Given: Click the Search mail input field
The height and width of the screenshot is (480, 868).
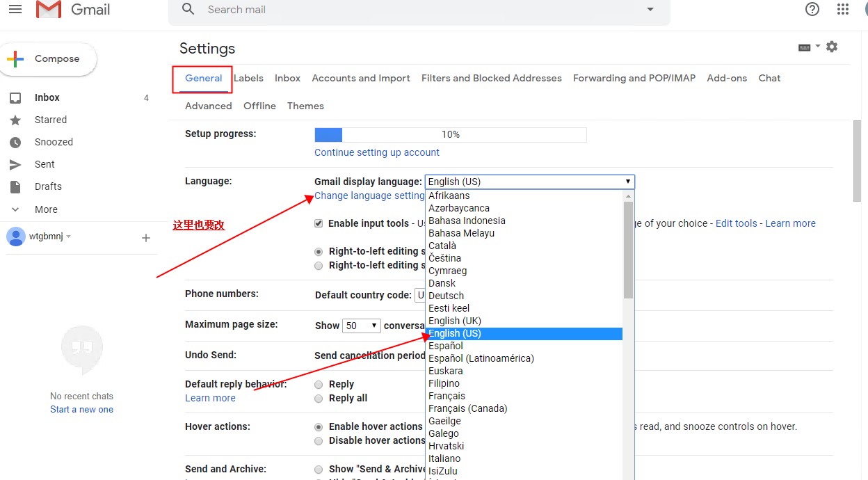Looking at the screenshot, I should (x=421, y=10).
